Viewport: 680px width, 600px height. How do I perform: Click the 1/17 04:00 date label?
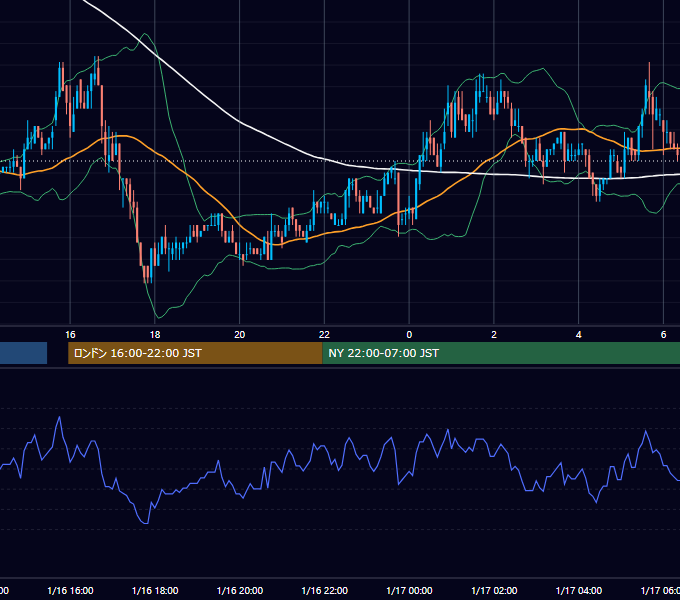click(x=579, y=590)
